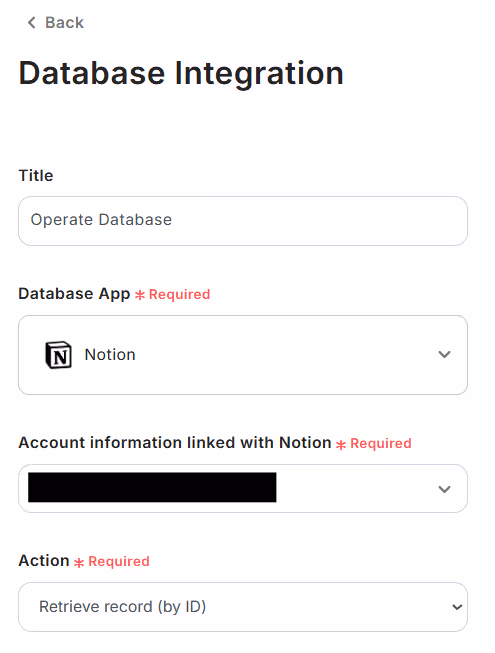
Task: Open the Retrieve record (by ID) select
Action: 243,607
